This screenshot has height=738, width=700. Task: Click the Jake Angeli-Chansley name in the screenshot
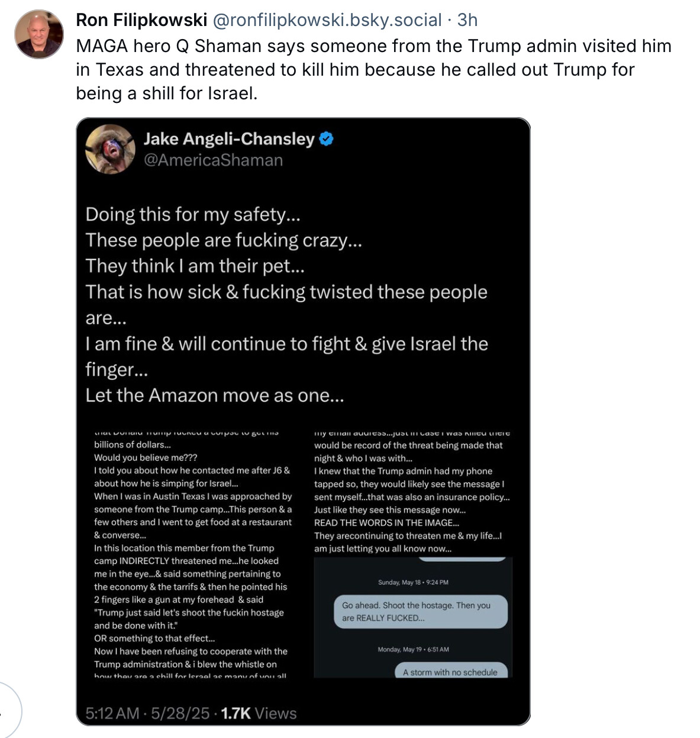point(229,139)
